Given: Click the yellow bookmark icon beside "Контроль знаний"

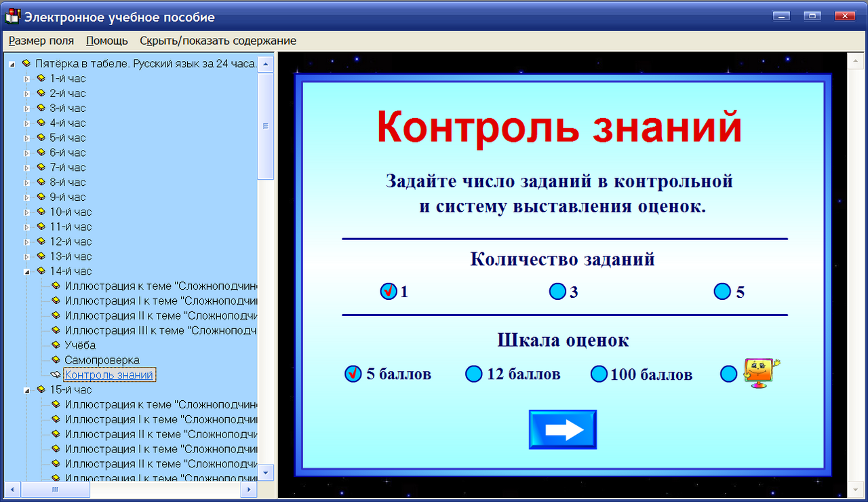Looking at the screenshot, I should [56, 374].
